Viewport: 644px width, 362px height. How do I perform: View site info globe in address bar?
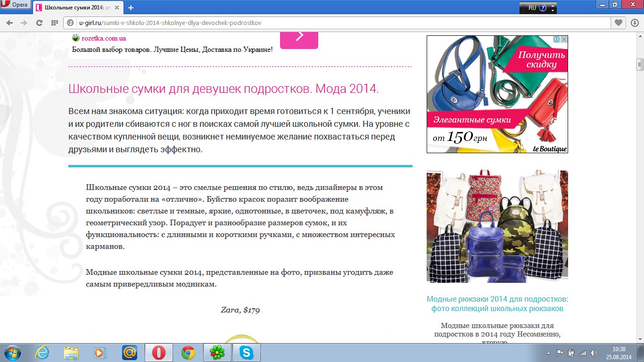point(71,23)
